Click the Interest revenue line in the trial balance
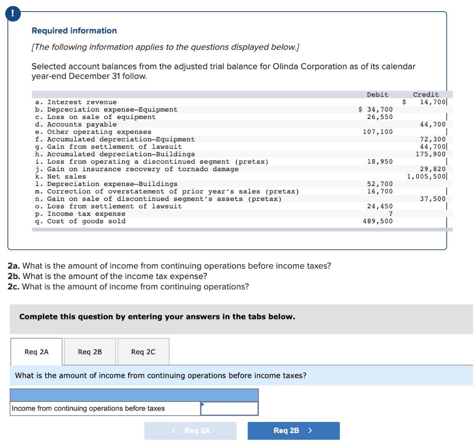Screen dimensions: 476x448 click(139, 102)
